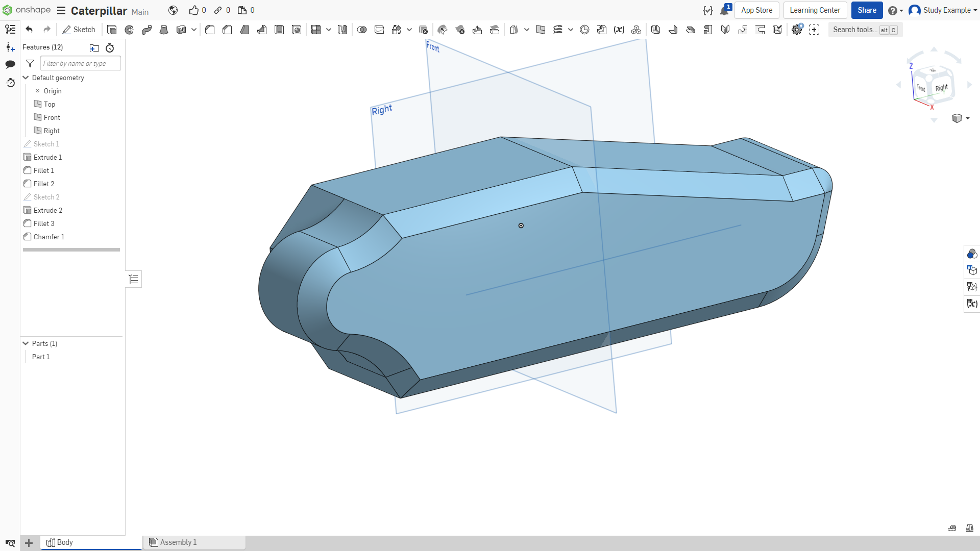Image resolution: width=980 pixels, height=551 pixels.
Task: Click the insert new tab plus button
Action: pos(29,543)
